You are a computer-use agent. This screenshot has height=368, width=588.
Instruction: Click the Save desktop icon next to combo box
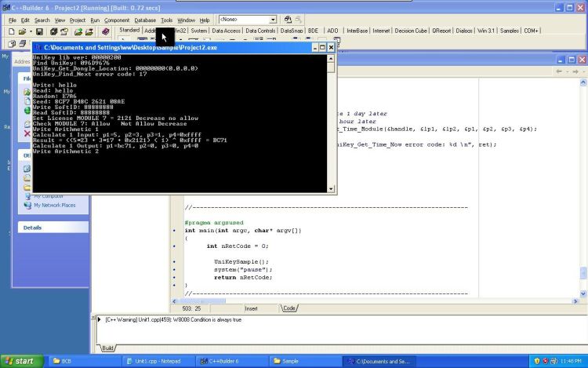(x=288, y=19)
